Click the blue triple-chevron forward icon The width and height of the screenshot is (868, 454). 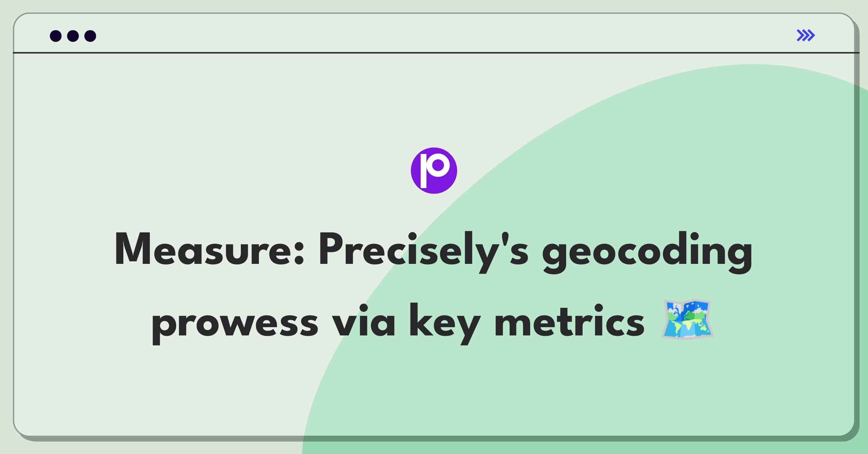click(806, 35)
